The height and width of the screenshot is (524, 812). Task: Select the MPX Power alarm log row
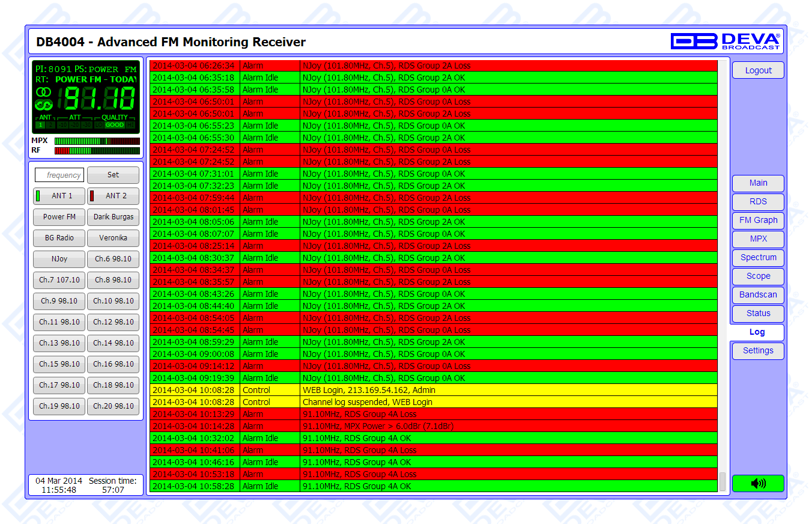point(432,426)
